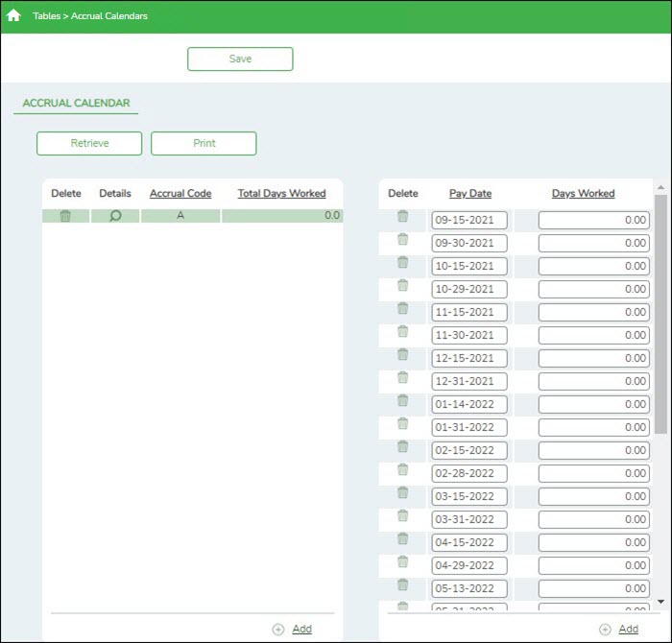672x643 pixels.
Task: Delete the 12-31-2021 pay date row
Action: pyautogui.click(x=402, y=377)
